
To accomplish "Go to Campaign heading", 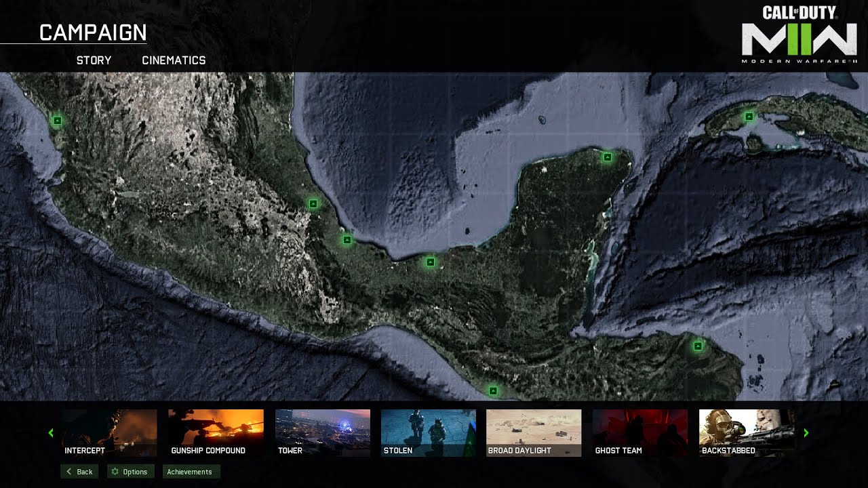I will [93, 33].
